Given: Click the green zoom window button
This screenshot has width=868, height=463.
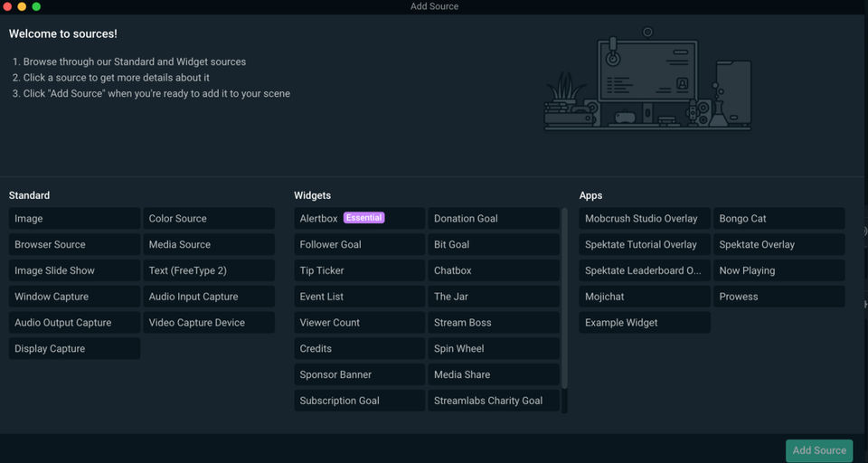Looking at the screenshot, I should point(36,6).
